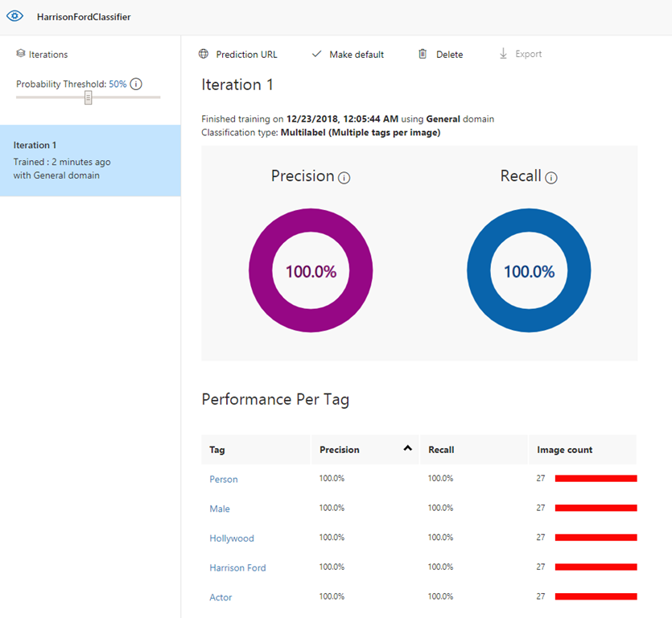Screen dimensions: 672x618
Task: Click the globe icon beside Prediction URL
Action: pyautogui.click(x=204, y=54)
